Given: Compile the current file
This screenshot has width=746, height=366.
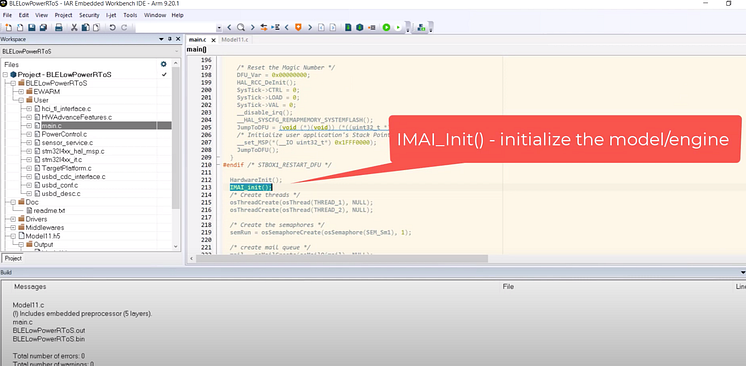Looking at the screenshot, I should [348, 28].
